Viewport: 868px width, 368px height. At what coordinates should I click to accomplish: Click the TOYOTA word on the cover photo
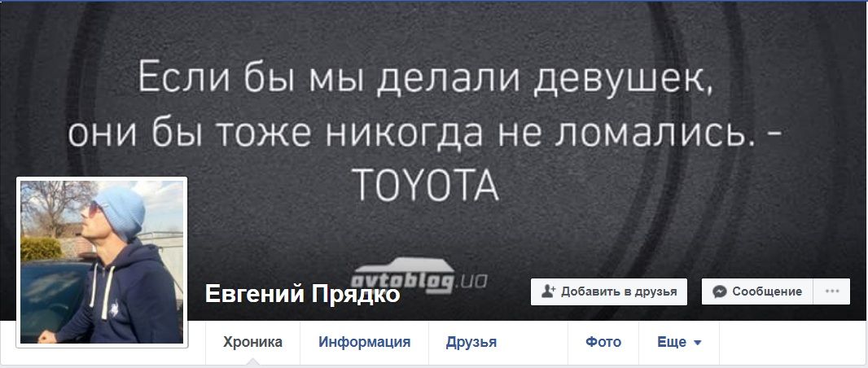[x=425, y=186]
